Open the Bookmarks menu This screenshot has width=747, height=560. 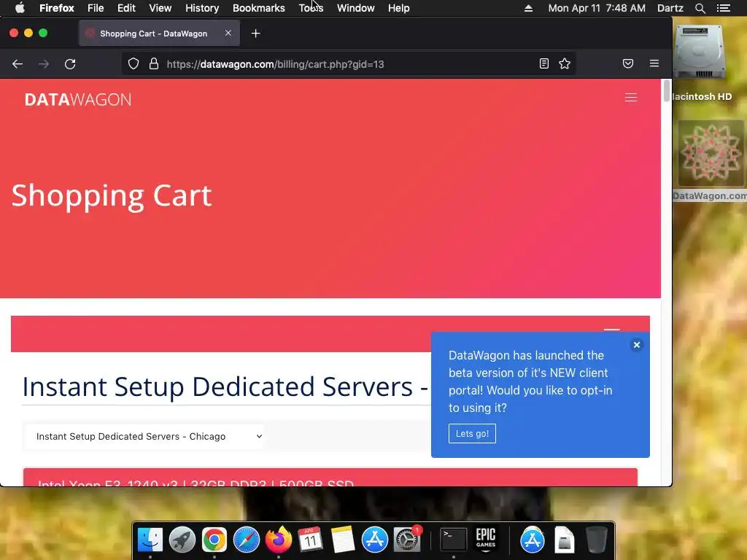click(x=259, y=8)
